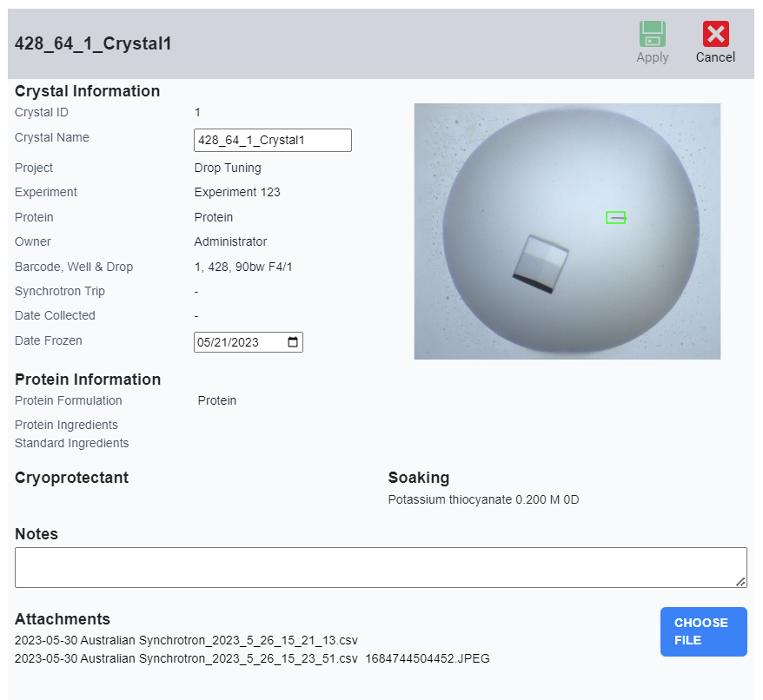Click the Apply save icon
The width and height of the screenshot is (763, 700).
[x=652, y=35]
